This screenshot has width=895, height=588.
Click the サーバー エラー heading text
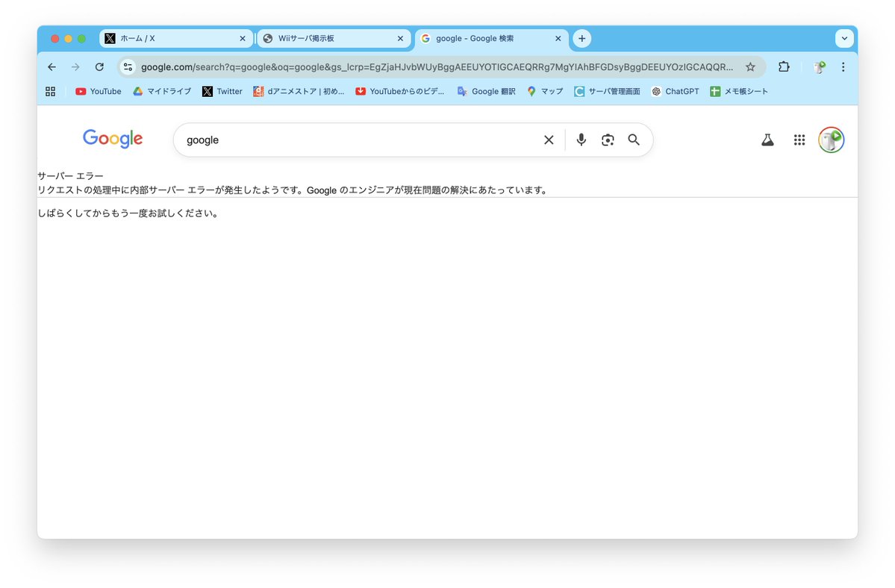point(71,175)
